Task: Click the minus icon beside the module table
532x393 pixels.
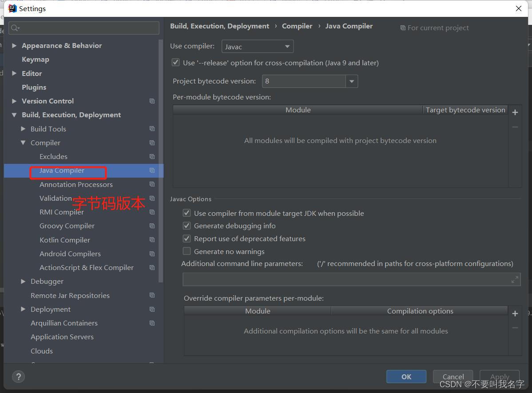Action: (x=515, y=127)
